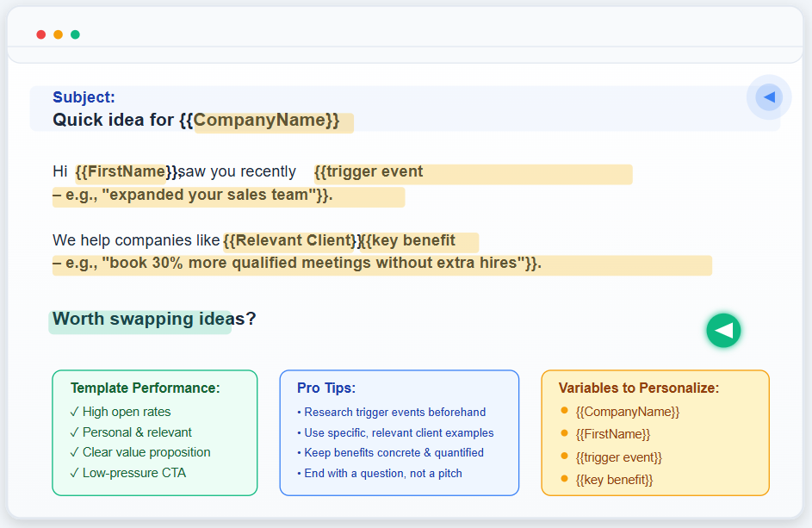Click the {{trigger event placeholder in body
Screen dimensions: 812x528
point(369,171)
